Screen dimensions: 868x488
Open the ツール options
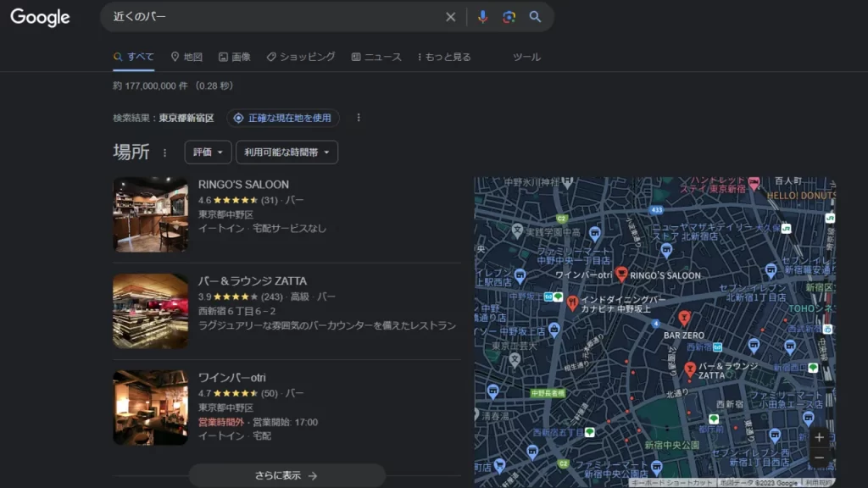point(526,57)
